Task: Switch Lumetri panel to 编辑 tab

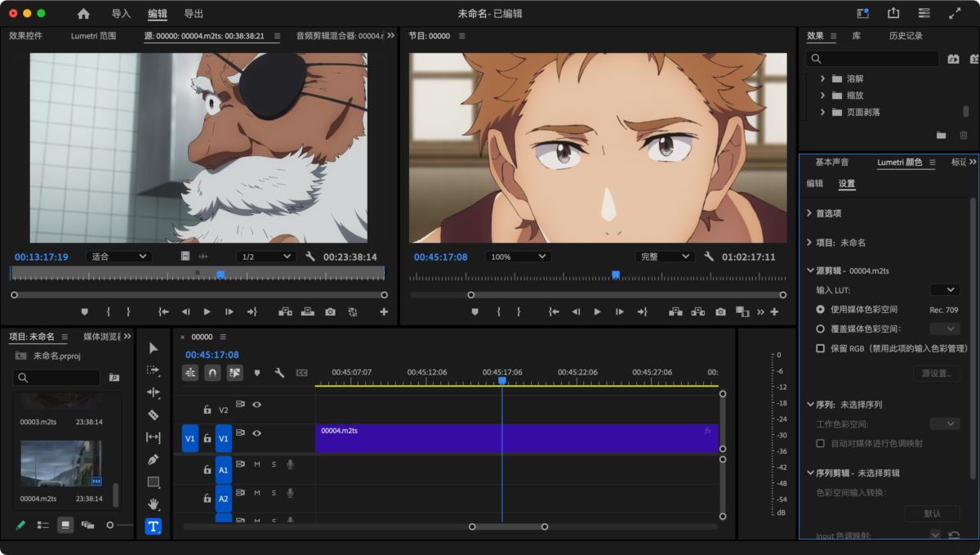Action: point(815,184)
